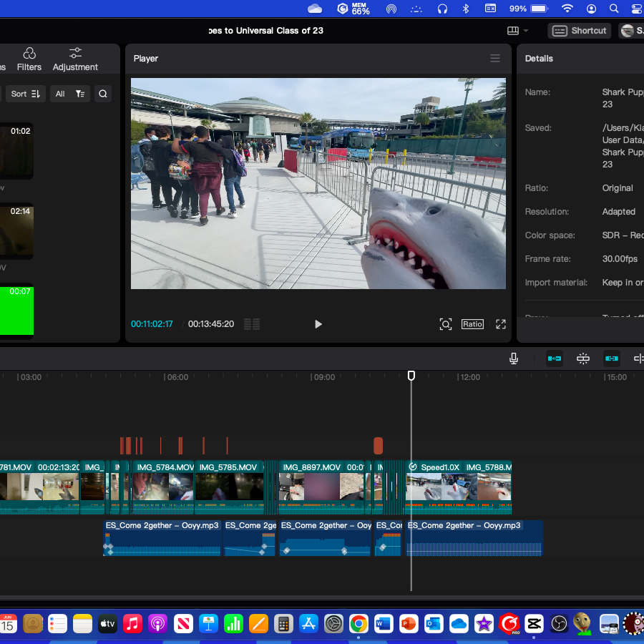Select the green screen 00:07 thumbnail

coord(16,311)
